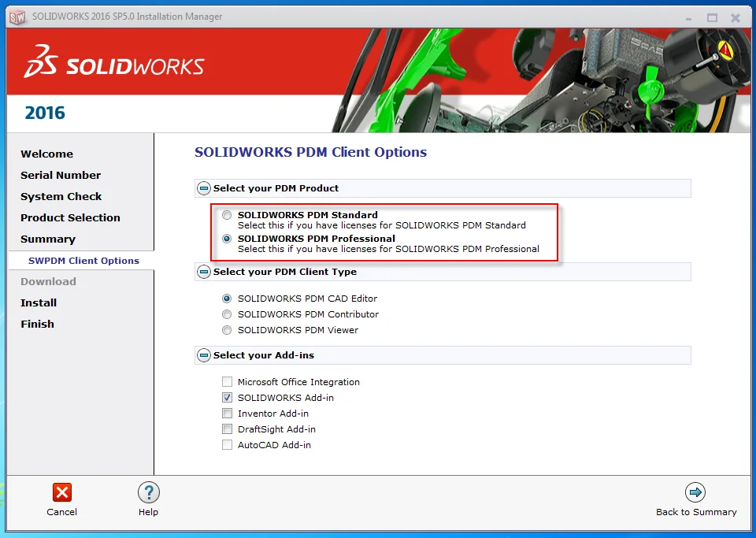Image resolution: width=756 pixels, height=538 pixels.
Task: Click the Back to Summary label
Action: point(696,512)
